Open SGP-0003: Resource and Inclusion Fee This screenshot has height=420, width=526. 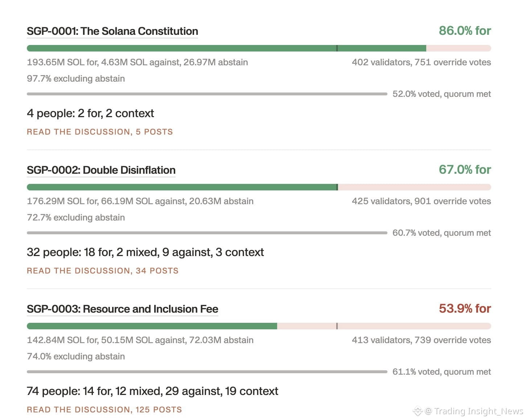(123, 309)
